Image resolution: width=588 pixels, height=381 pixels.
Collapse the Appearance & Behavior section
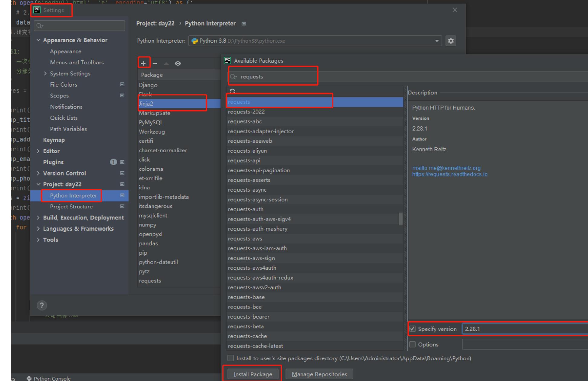point(38,40)
